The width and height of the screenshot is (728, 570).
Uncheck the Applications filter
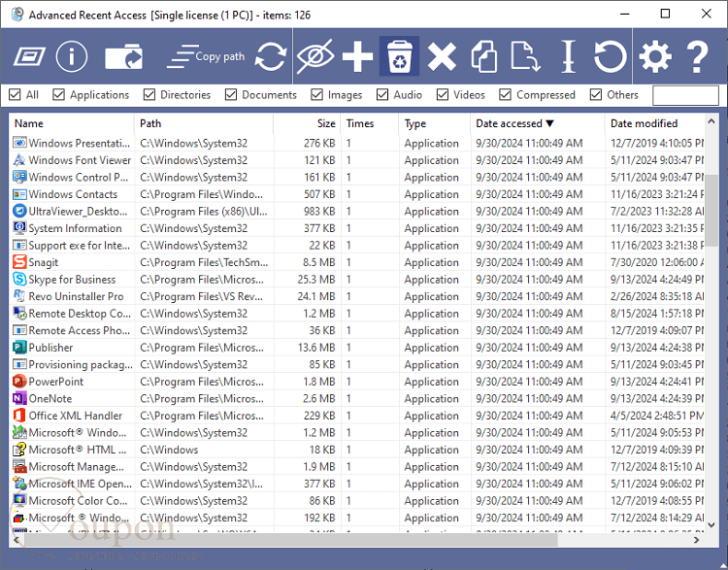pyautogui.click(x=58, y=95)
